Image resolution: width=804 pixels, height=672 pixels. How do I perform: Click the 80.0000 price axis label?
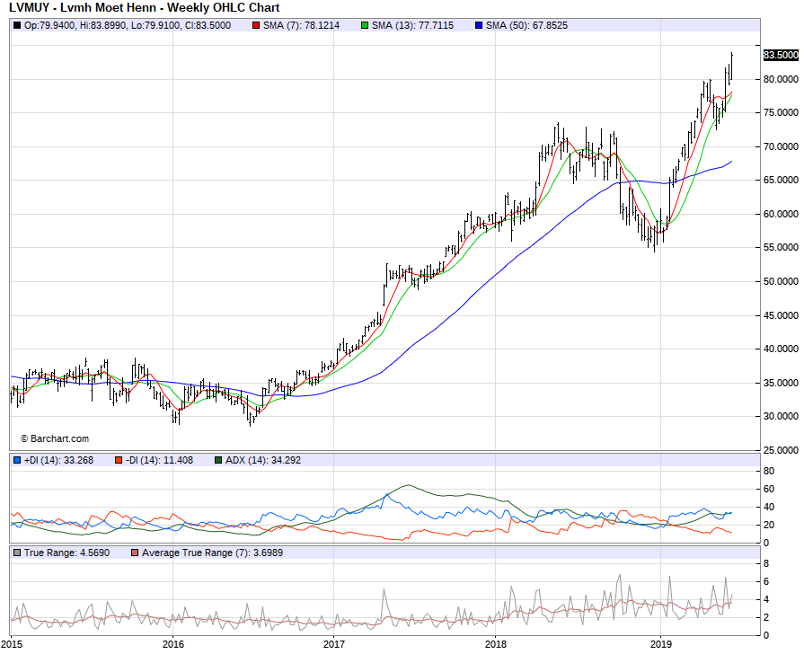click(x=781, y=79)
